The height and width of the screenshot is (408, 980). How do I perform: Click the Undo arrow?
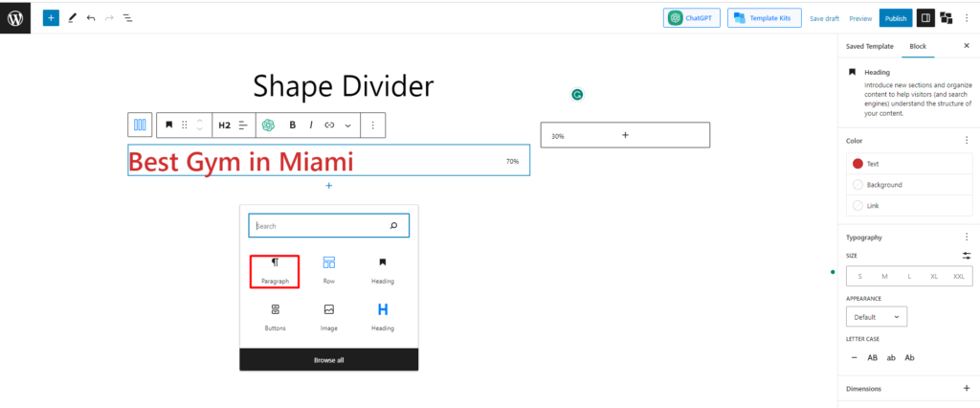(91, 18)
